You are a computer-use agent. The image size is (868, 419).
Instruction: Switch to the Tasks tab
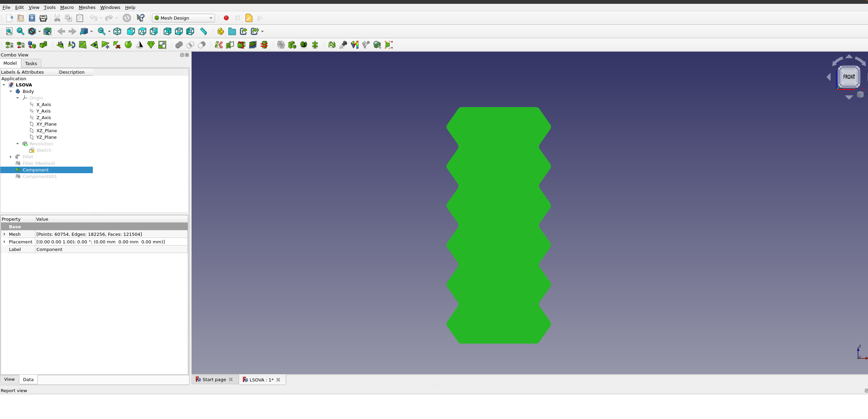tap(31, 63)
